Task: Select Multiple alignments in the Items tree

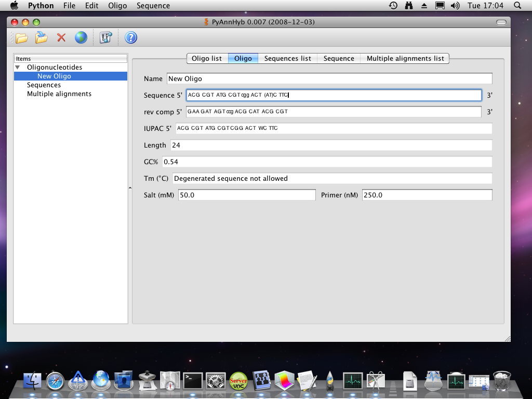Action: [x=59, y=94]
